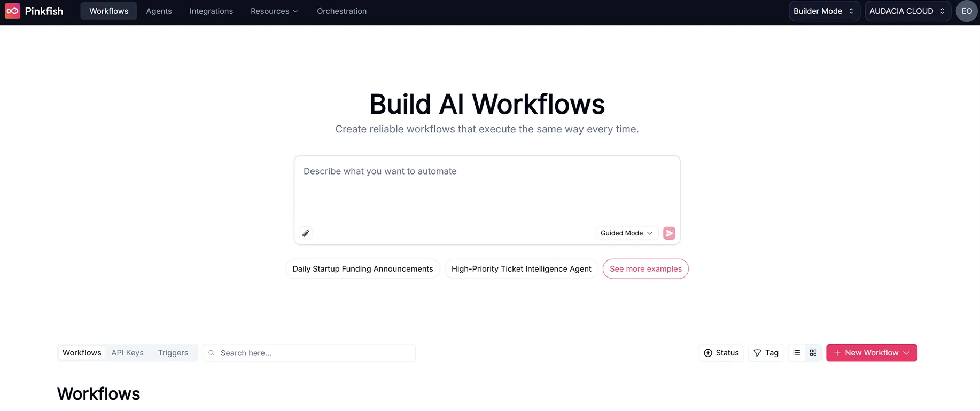Click See more examples button
Screen dimensions: 980x411
(x=645, y=269)
